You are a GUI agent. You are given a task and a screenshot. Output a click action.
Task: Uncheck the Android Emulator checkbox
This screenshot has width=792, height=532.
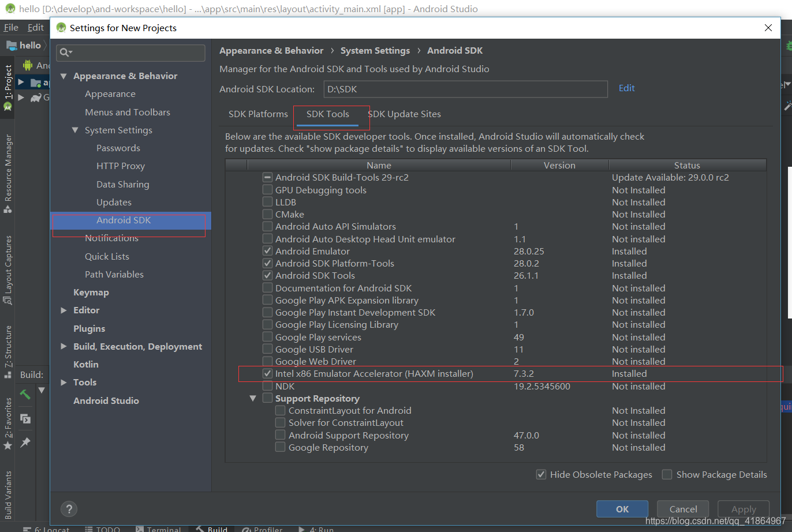coord(267,251)
